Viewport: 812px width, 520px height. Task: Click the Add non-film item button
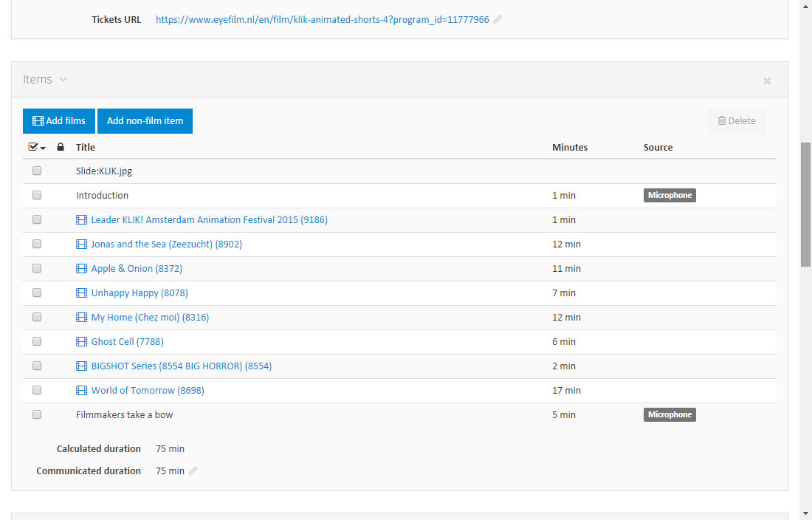coord(145,121)
